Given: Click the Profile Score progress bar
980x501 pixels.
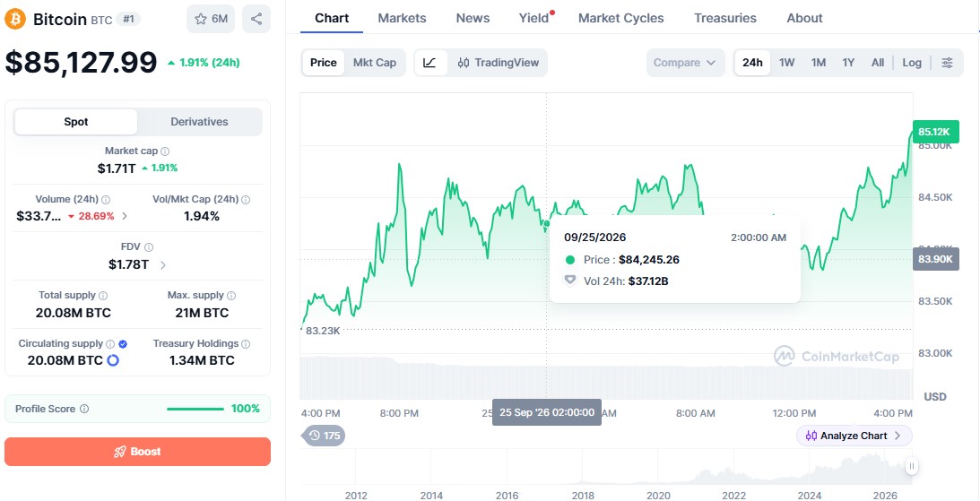Looking at the screenshot, I should pos(195,410).
